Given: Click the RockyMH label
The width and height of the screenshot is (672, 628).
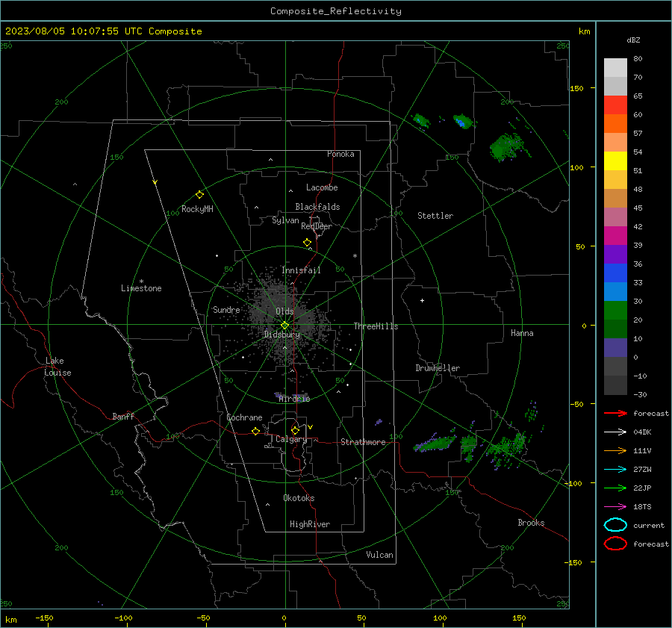Looking at the screenshot, I should pos(197,209).
